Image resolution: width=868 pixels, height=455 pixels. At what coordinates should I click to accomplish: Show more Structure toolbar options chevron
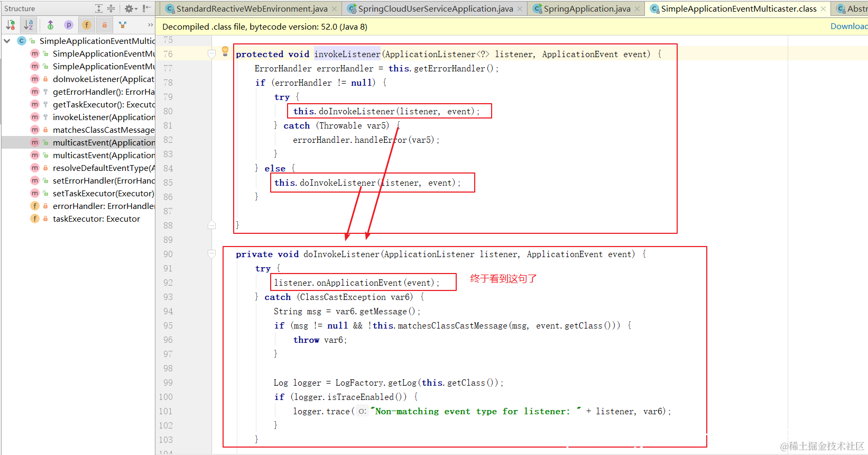click(x=150, y=25)
